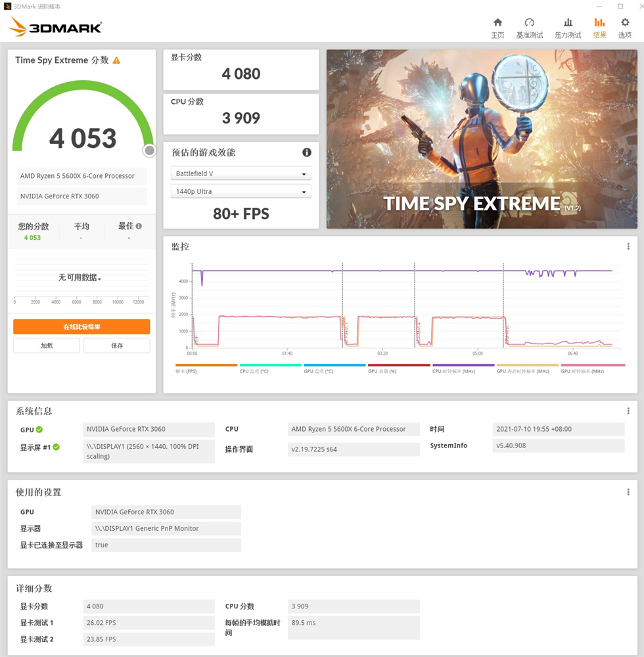Viewport: 644px width, 657px height.
Task: Open the 压力测试 stress test tab
Action: tap(568, 28)
